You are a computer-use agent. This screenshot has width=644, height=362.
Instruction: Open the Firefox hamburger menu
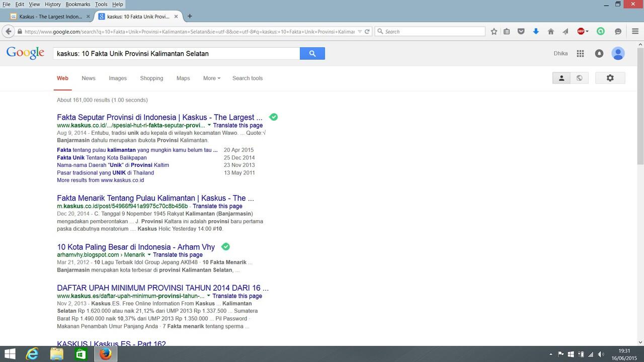(635, 31)
